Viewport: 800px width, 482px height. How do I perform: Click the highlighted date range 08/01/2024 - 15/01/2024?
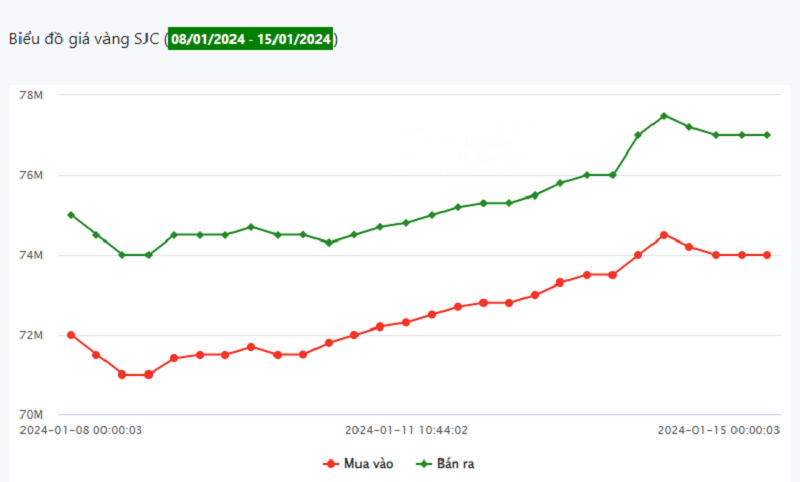coord(251,39)
